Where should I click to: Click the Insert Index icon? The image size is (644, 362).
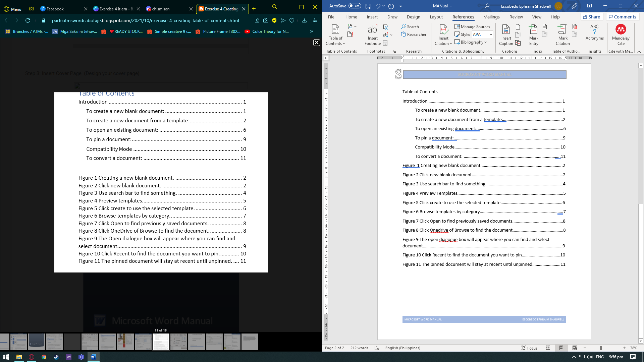click(545, 27)
